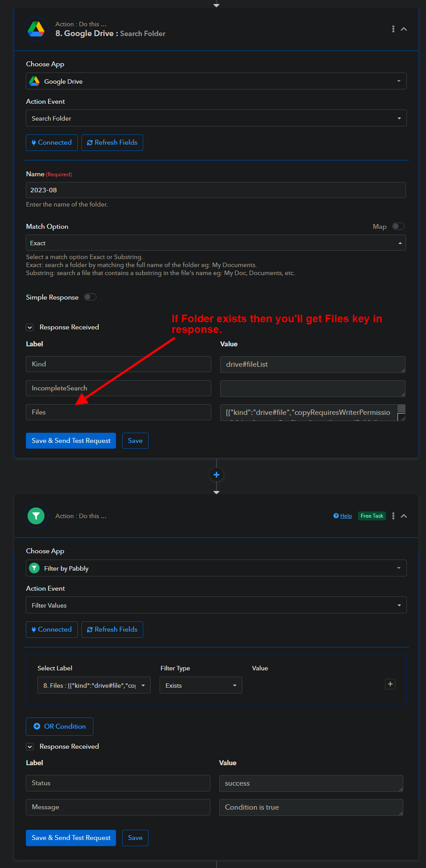Click the plus icon to add step between actions
426x868 pixels.
click(x=217, y=475)
